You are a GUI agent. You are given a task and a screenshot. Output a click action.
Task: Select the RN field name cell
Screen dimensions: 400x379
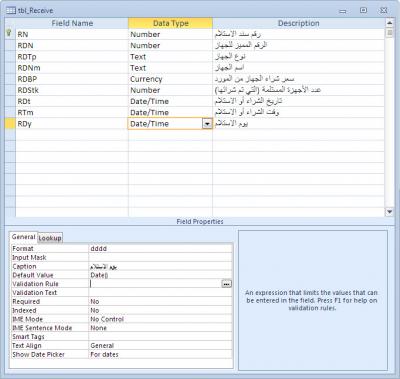[72, 34]
